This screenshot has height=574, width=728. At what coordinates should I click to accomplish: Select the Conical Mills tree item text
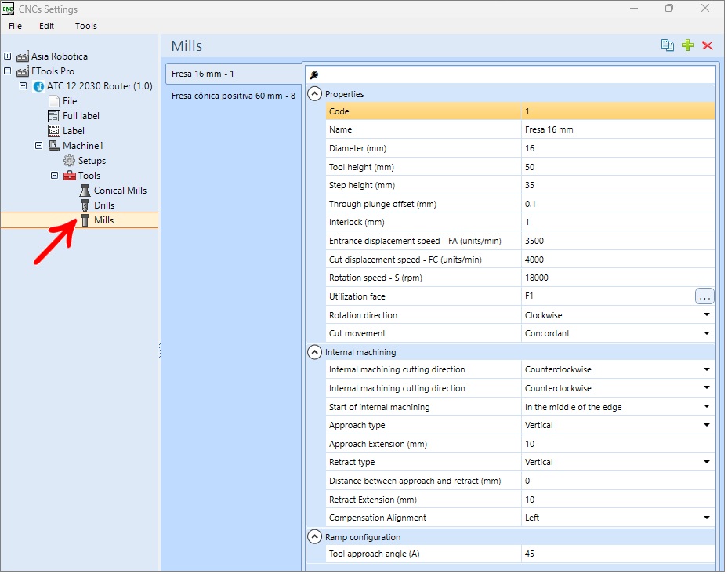coord(120,190)
